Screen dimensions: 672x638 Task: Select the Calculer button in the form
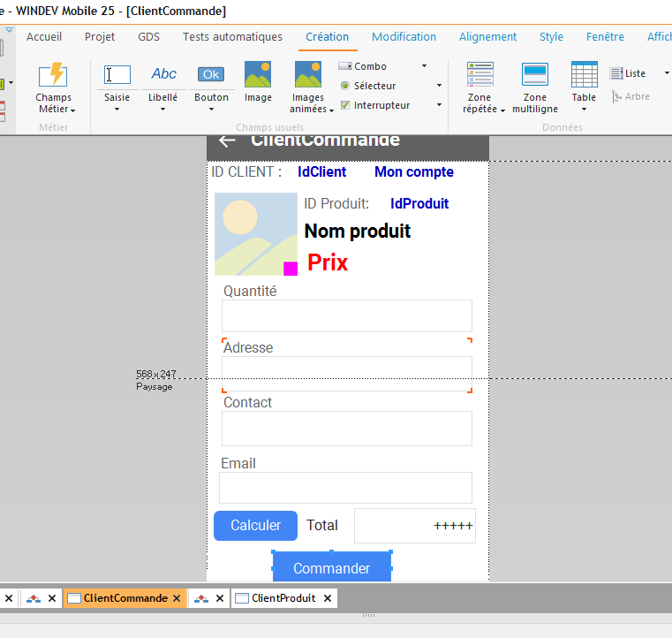click(255, 526)
